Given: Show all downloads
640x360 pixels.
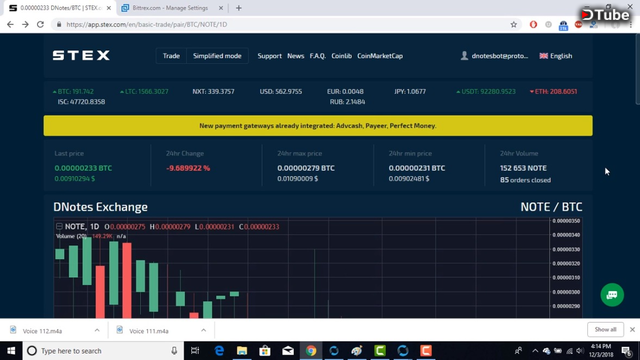Looking at the screenshot, I should coord(605,329).
